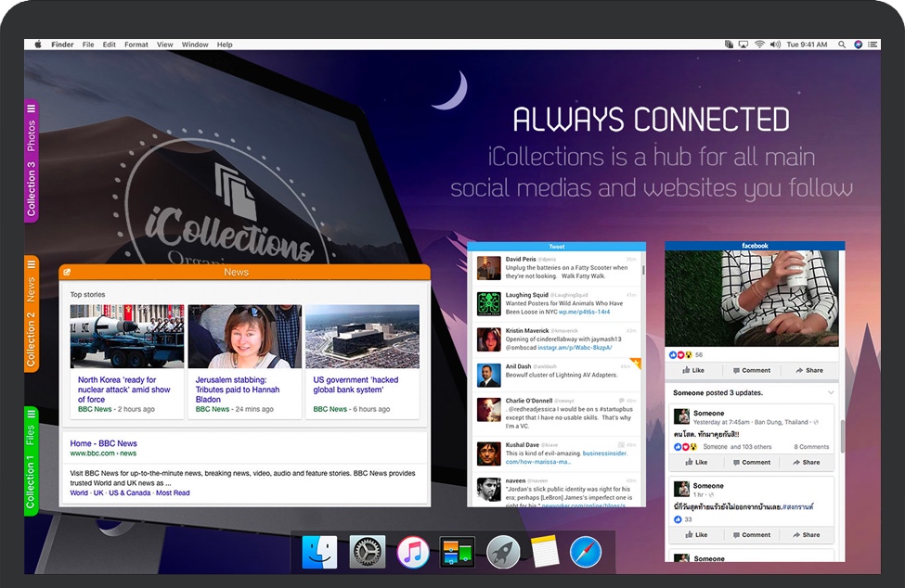Expand the 'Someone posted 3 updates' chevron
Screen dimensions: 905x588
831,393
